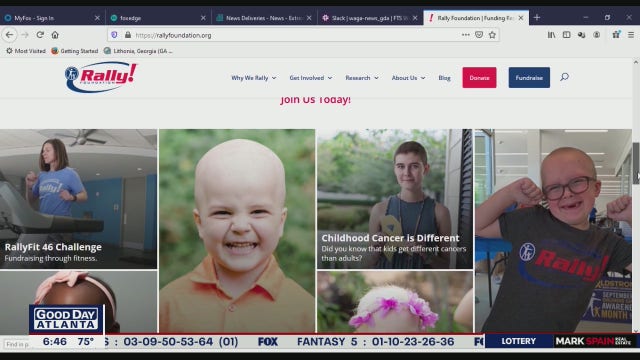Expand the Why We Rally menu
The height and width of the screenshot is (360, 640).
pyautogui.click(x=253, y=78)
